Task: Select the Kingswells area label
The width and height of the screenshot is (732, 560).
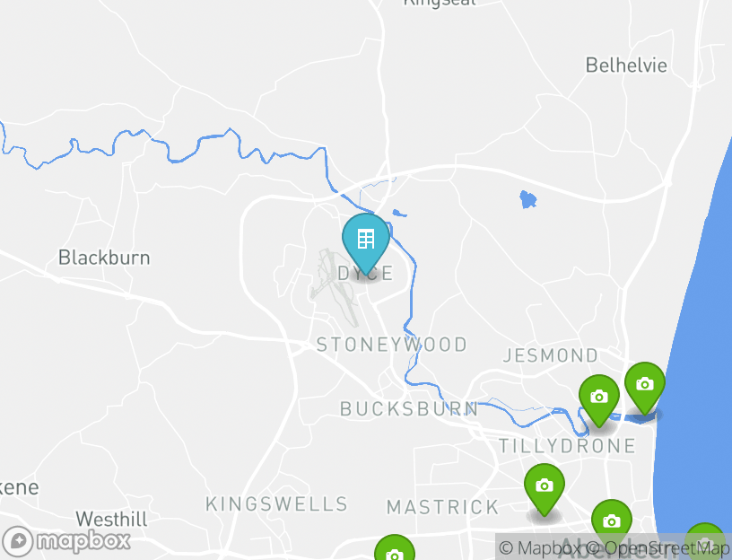Action: (x=277, y=504)
